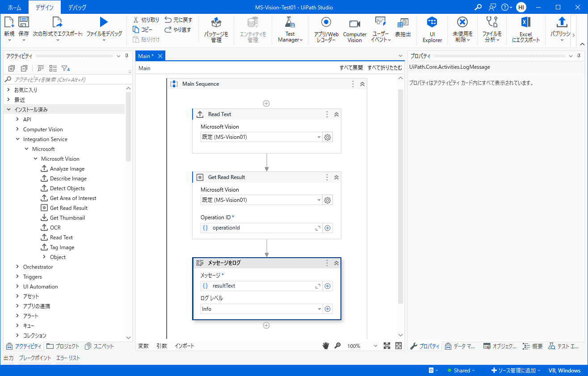
Task: Open Get Read Result connection settings gear
Action: pyautogui.click(x=328, y=200)
